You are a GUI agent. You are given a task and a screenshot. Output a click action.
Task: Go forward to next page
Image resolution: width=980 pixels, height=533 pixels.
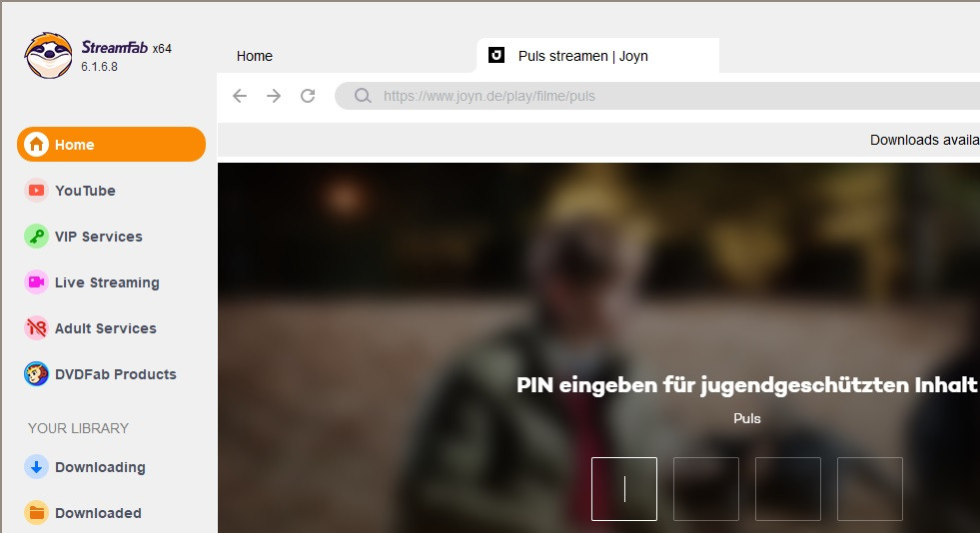[274, 96]
